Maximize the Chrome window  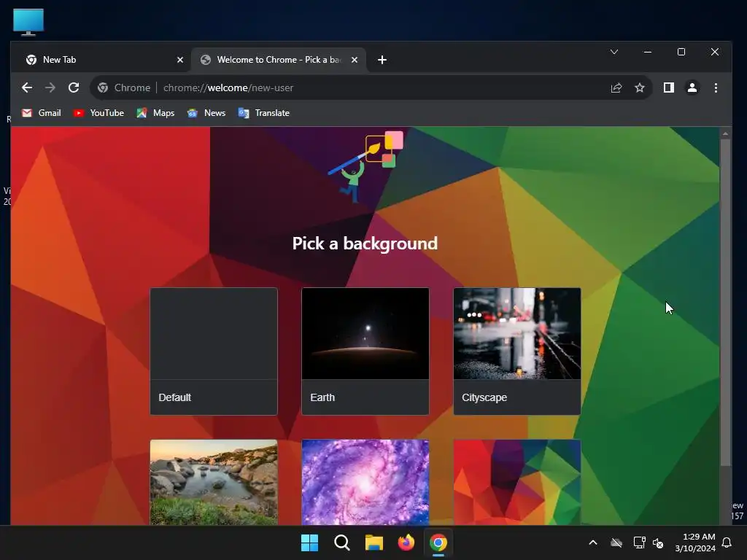[x=681, y=52]
